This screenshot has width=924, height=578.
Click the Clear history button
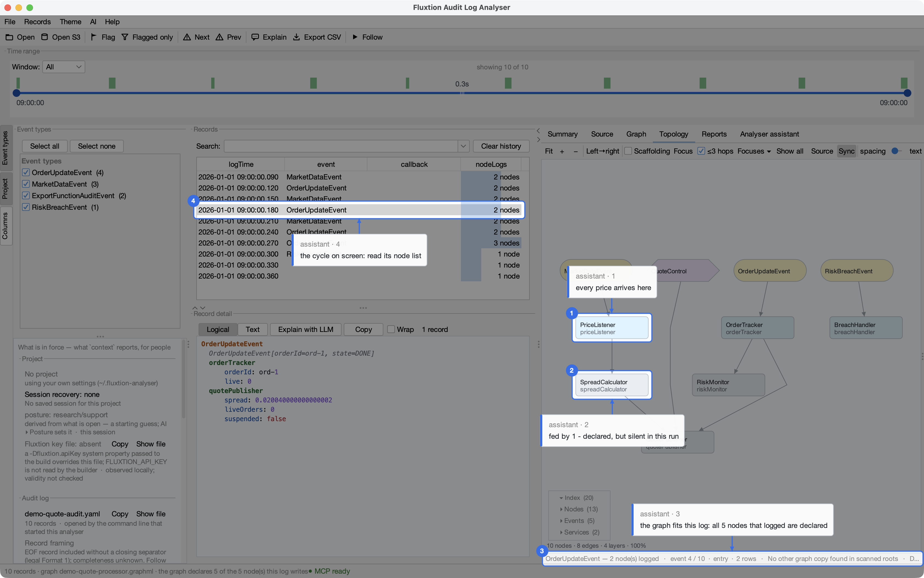501,146
